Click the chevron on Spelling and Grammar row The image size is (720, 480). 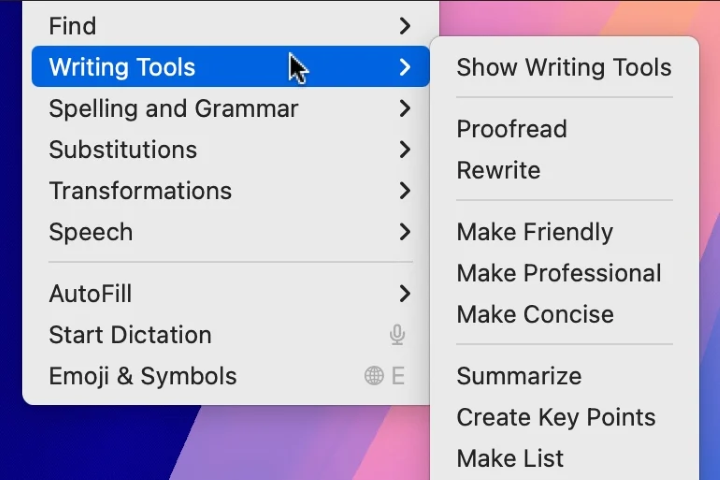pos(405,108)
